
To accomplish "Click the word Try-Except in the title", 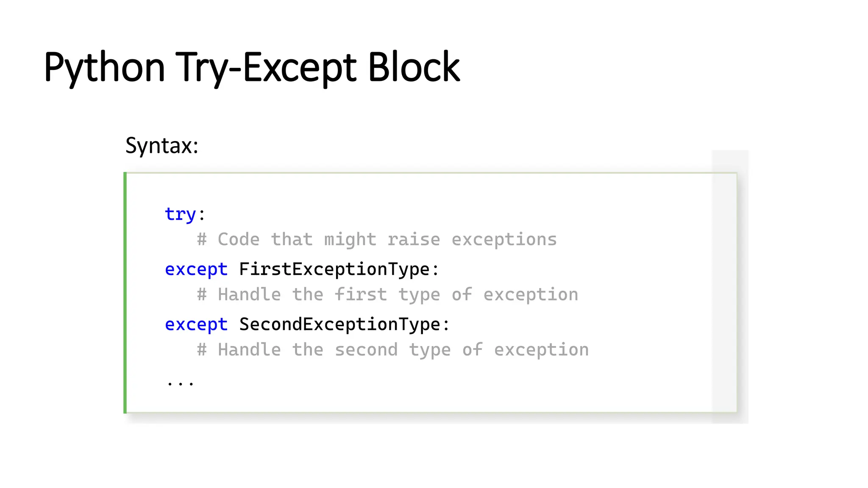I will click(266, 68).
